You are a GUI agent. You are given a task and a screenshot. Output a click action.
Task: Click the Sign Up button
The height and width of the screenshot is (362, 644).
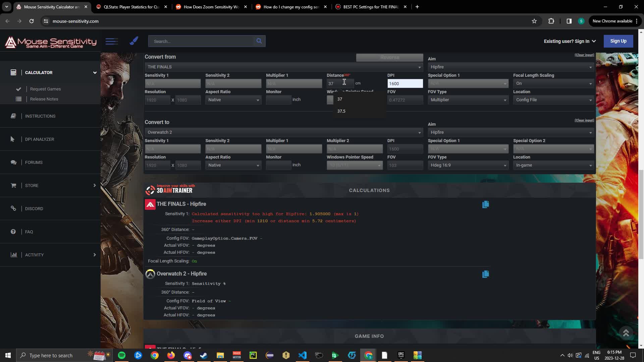pyautogui.click(x=618, y=41)
